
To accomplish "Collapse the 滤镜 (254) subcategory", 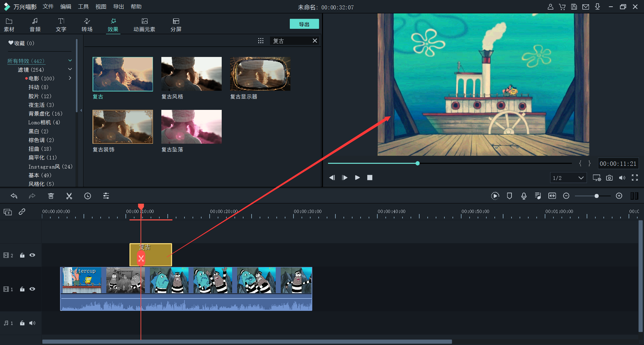I will coord(70,69).
